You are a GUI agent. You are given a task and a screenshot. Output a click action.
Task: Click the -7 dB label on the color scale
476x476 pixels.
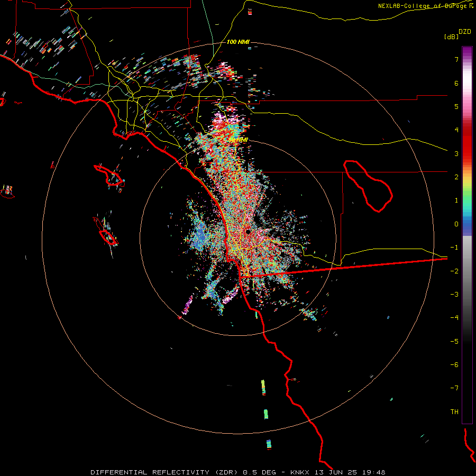click(x=454, y=388)
